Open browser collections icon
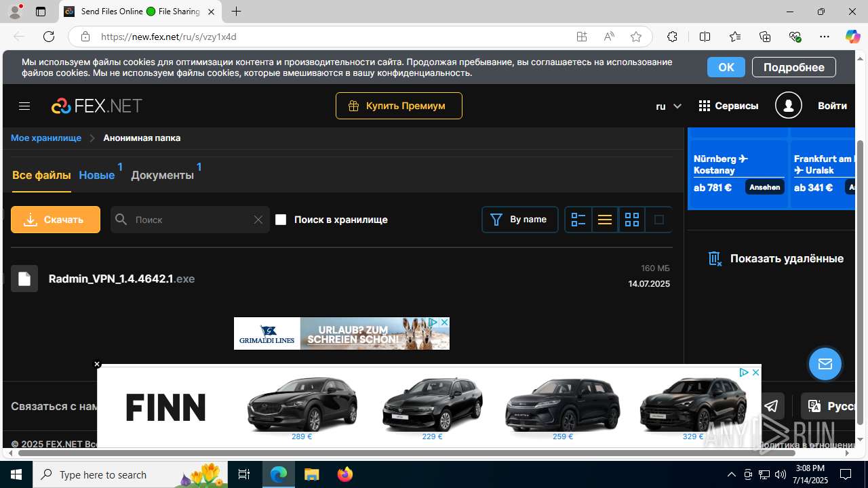 click(765, 37)
